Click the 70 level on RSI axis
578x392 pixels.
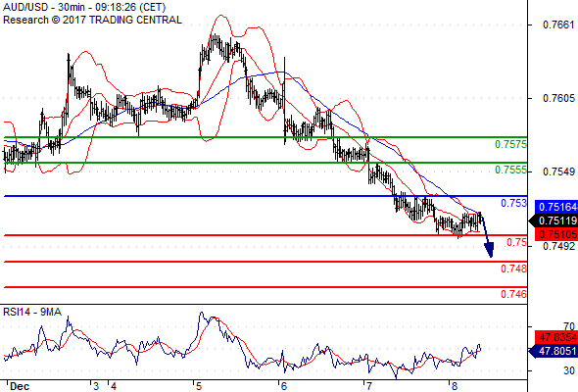point(569,326)
